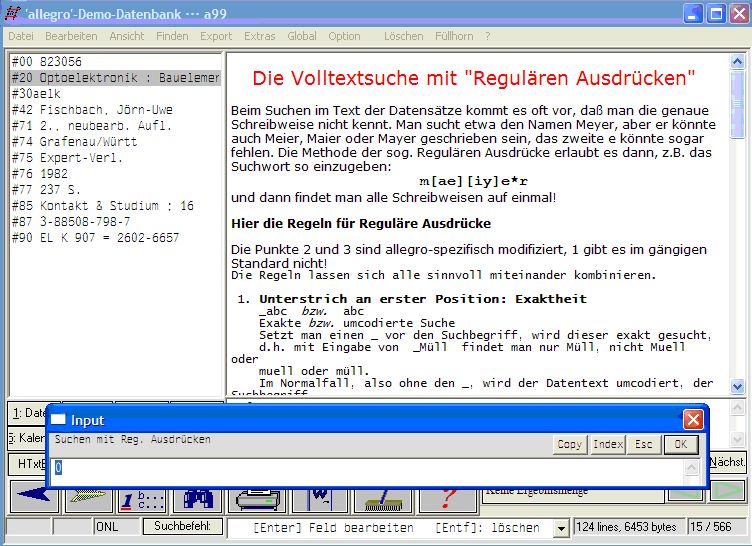
Task: Click the 1: Date tab button
Action: (28, 413)
